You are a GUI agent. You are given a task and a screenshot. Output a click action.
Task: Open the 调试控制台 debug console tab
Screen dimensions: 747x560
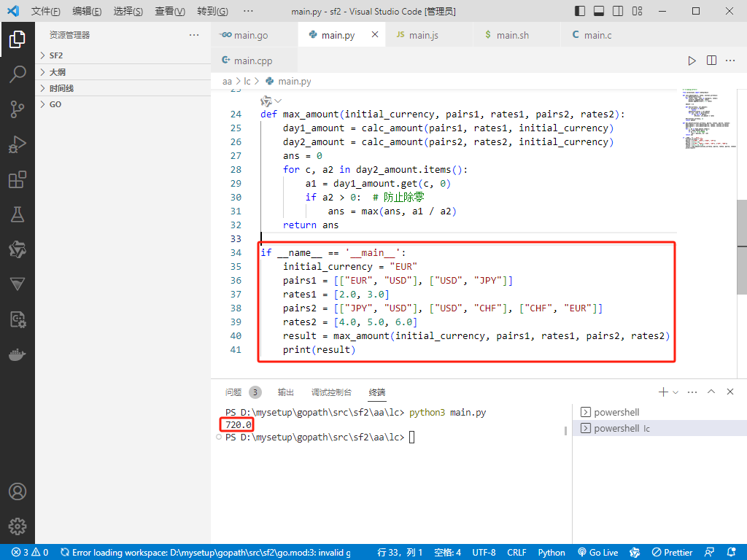pos(331,392)
